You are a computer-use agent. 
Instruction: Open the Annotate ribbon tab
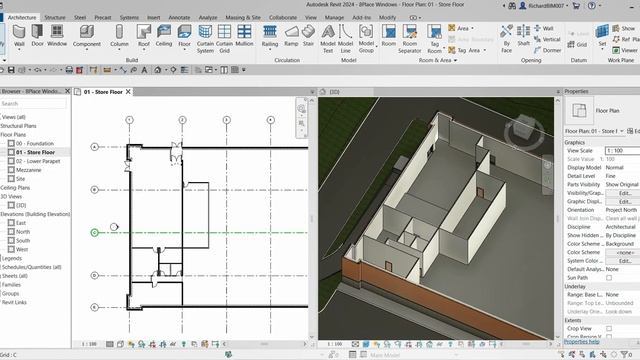(x=179, y=18)
